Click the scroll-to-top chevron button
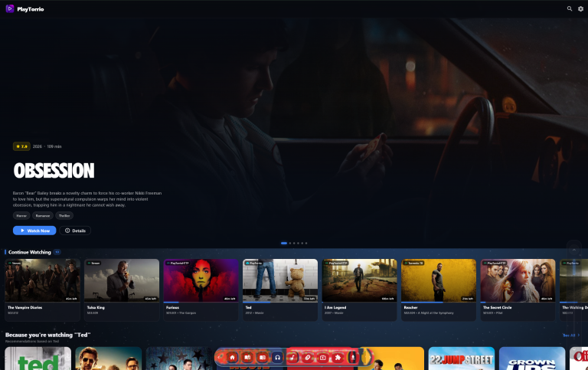588x370 pixels. (x=573, y=250)
